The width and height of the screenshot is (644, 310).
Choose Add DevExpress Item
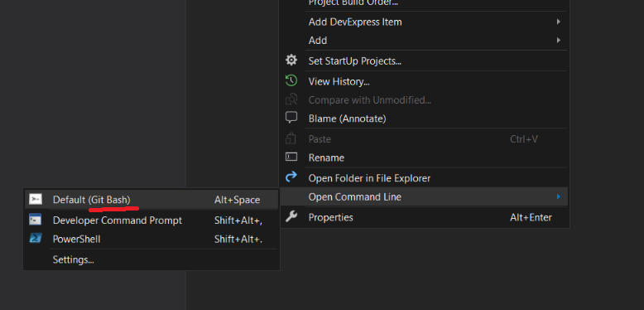[x=424, y=22]
